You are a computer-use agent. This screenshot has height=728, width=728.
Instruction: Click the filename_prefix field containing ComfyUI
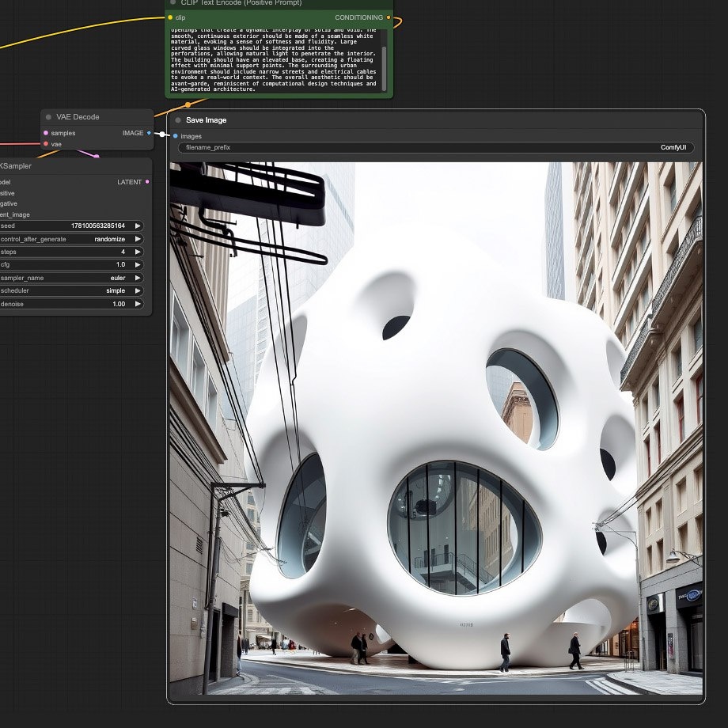[435, 148]
